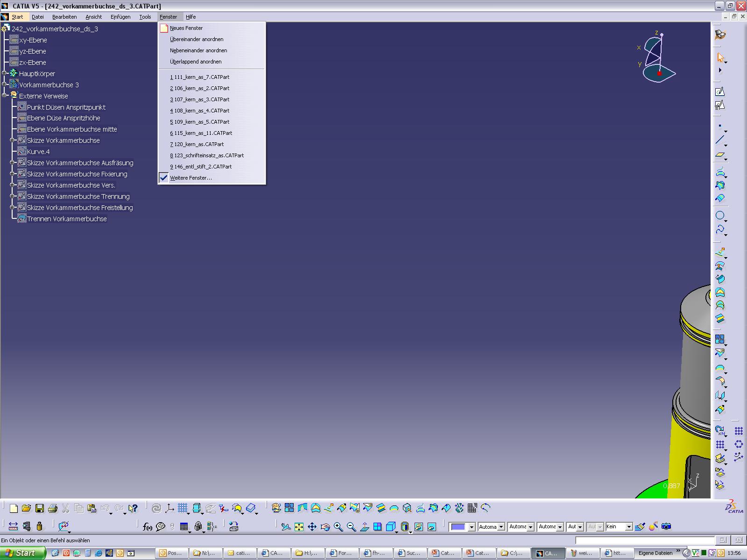Switch to 123_schrifteinsatz_as.CATPart window
Screen dimensions: 747x560
(212, 155)
